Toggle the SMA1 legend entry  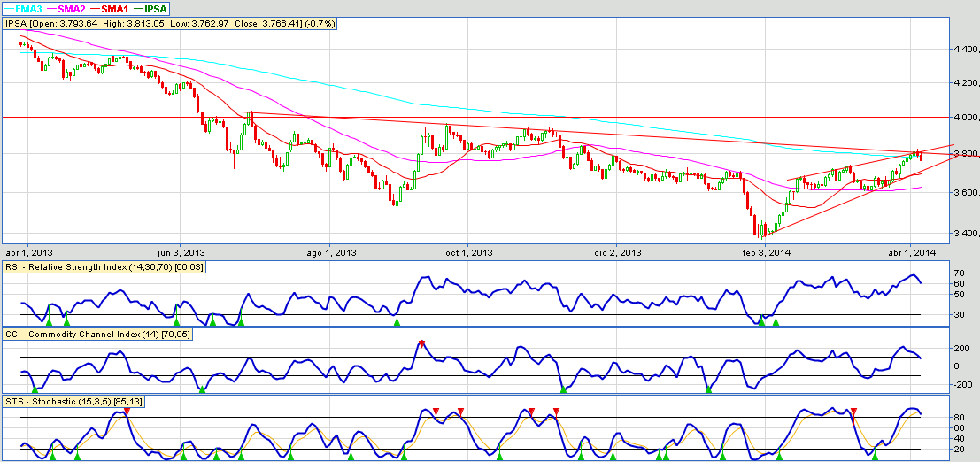tap(111, 8)
